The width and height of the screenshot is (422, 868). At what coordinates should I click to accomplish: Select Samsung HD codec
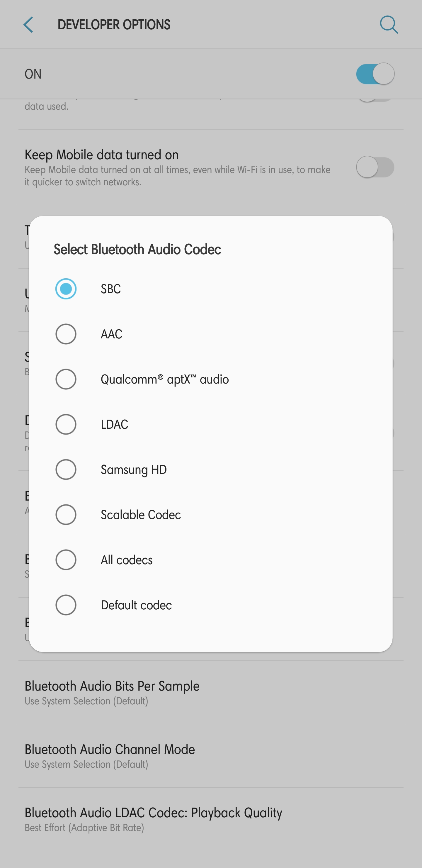pyautogui.click(x=66, y=469)
